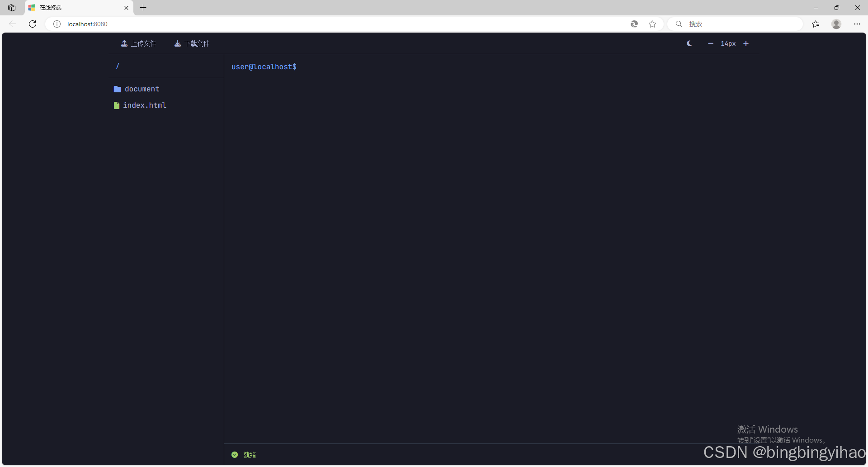The width and height of the screenshot is (868, 467).
Task: Go back with browser back arrow
Action: point(13,24)
